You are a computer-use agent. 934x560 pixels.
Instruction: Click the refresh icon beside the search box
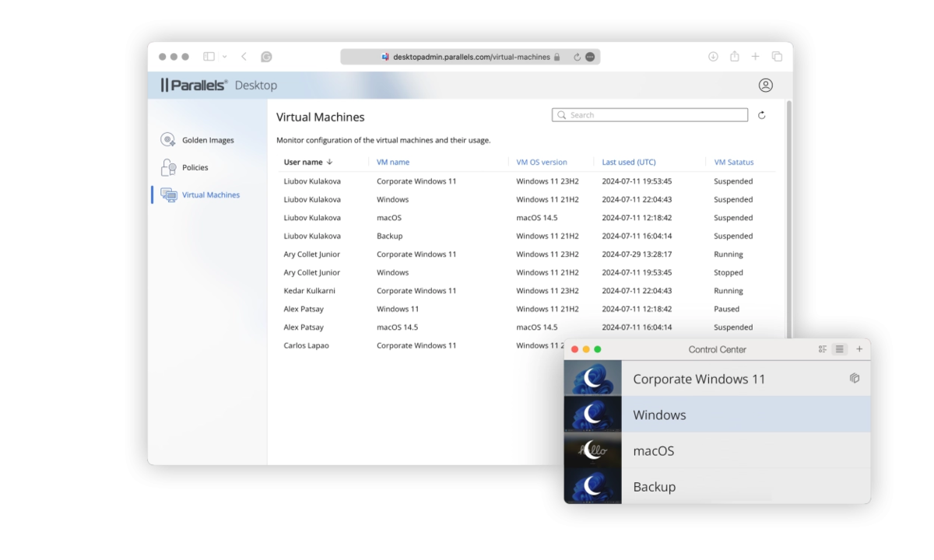click(x=761, y=115)
